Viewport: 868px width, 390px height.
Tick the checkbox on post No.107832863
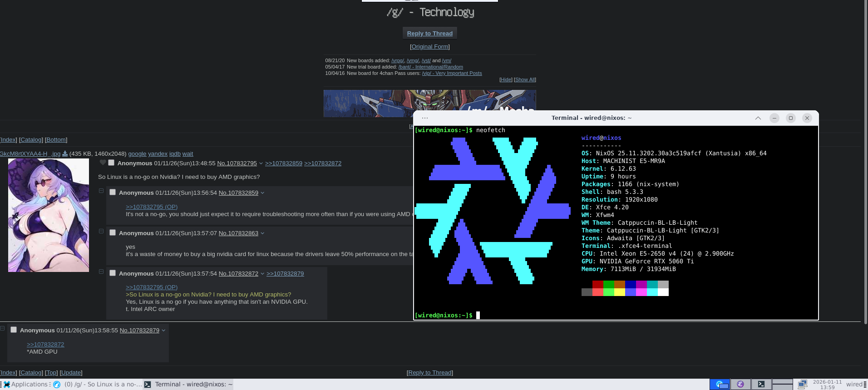[x=113, y=232]
